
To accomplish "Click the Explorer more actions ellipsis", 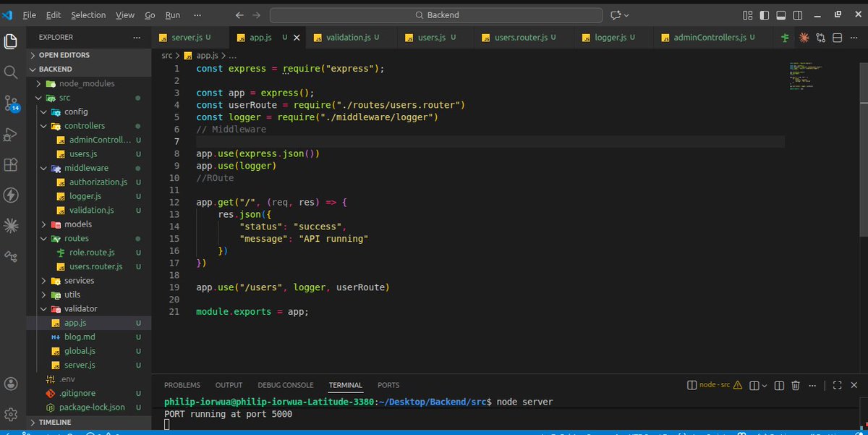I will (137, 37).
